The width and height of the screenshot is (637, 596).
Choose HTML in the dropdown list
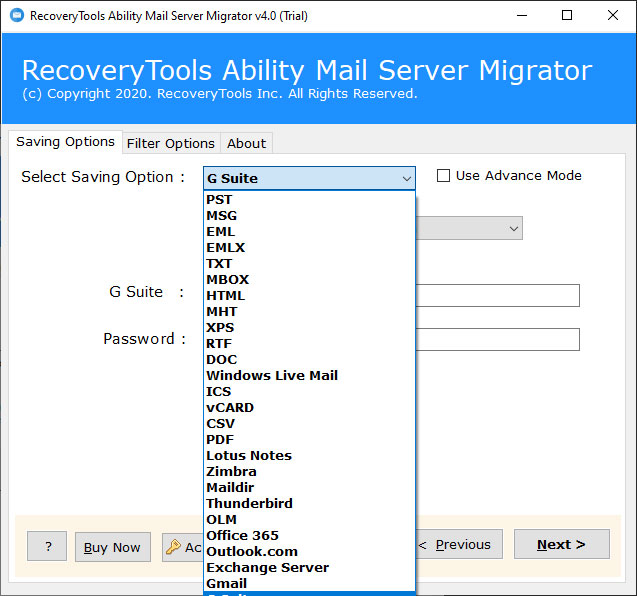(x=309, y=296)
